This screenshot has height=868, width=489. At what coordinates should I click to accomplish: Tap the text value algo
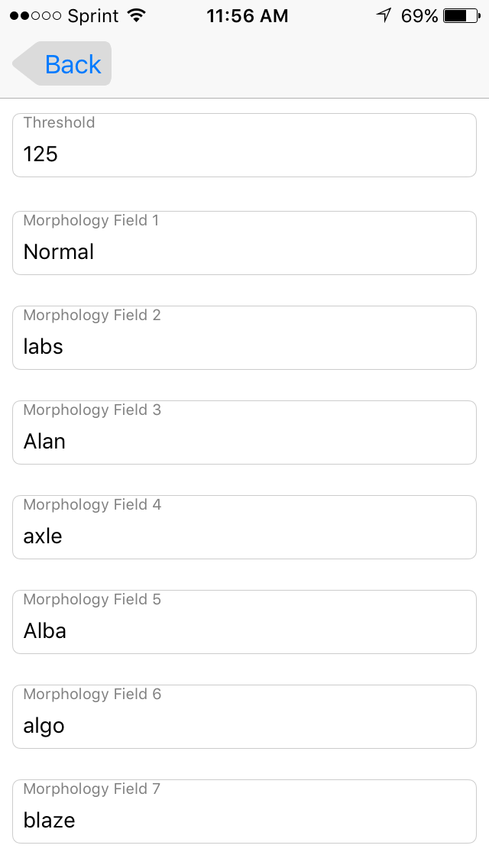coord(44,726)
